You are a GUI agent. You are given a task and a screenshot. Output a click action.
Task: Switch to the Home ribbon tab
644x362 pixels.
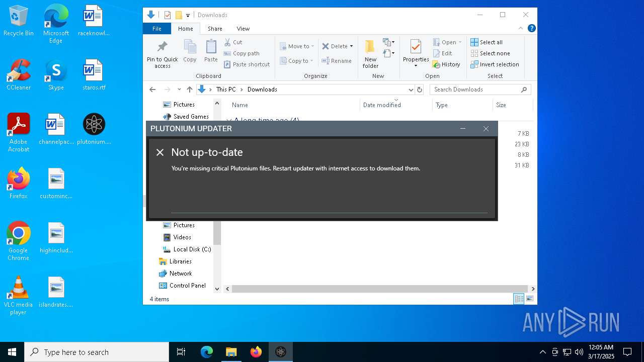(x=186, y=29)
